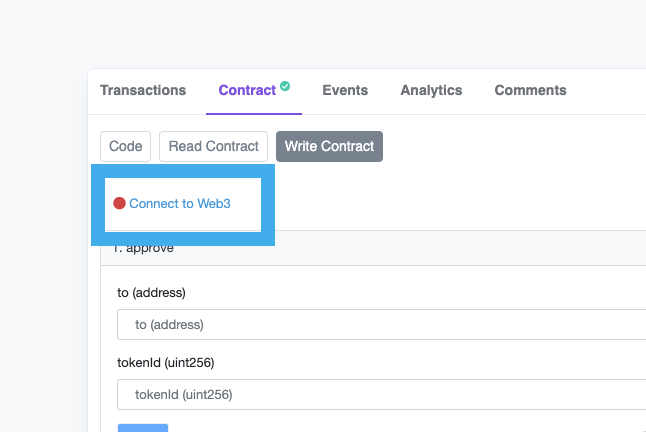Click the 'tokenId (uint256)' field label
The image size is (646, 432).
(x=166, y=363)
